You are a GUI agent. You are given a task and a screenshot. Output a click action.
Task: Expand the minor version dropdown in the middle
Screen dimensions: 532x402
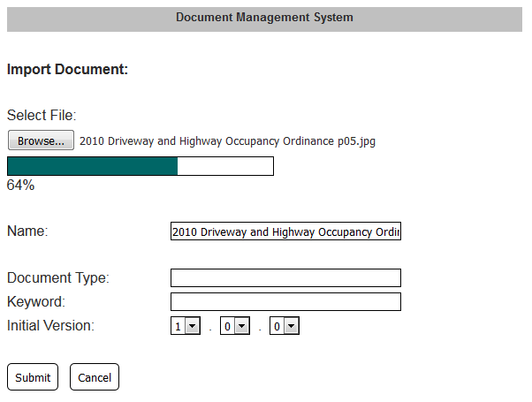click(x=235, y=326)
